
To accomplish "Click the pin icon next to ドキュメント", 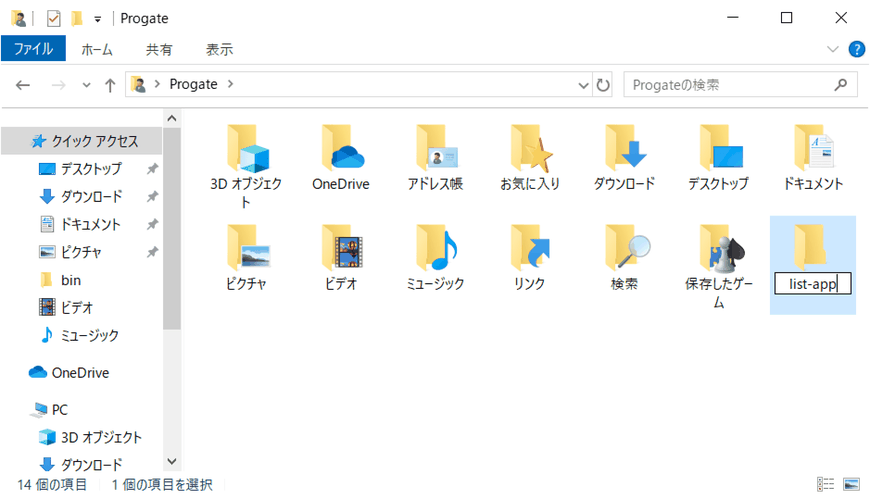I will coord(152,224).
